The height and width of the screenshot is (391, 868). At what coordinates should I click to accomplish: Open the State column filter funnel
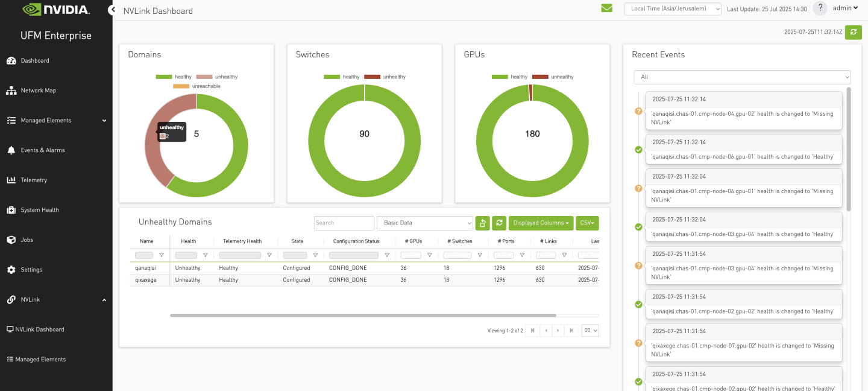click(x=316, y=255)
